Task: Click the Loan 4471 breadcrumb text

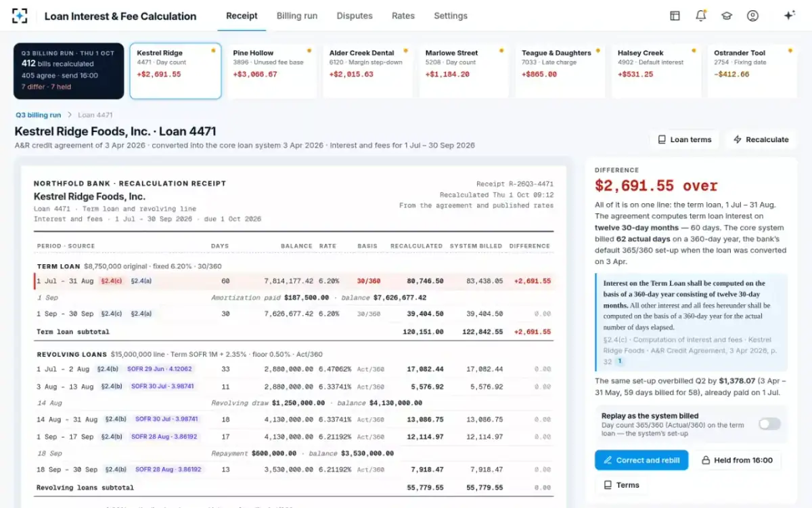Action: 95,115
